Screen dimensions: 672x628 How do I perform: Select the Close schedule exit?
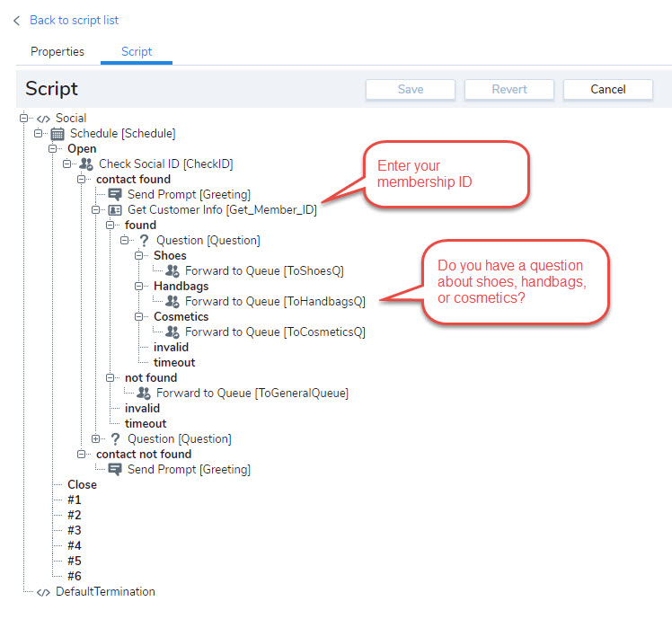pyautogui.click(x=82, y=485)
